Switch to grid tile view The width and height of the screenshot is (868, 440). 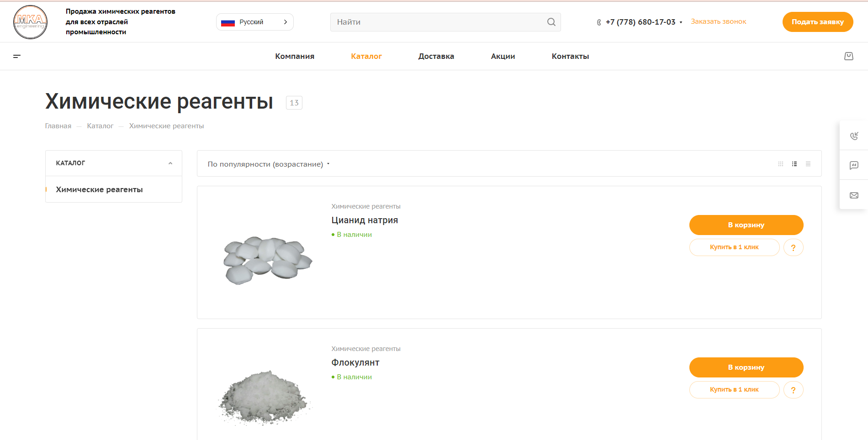click(781, 164)
